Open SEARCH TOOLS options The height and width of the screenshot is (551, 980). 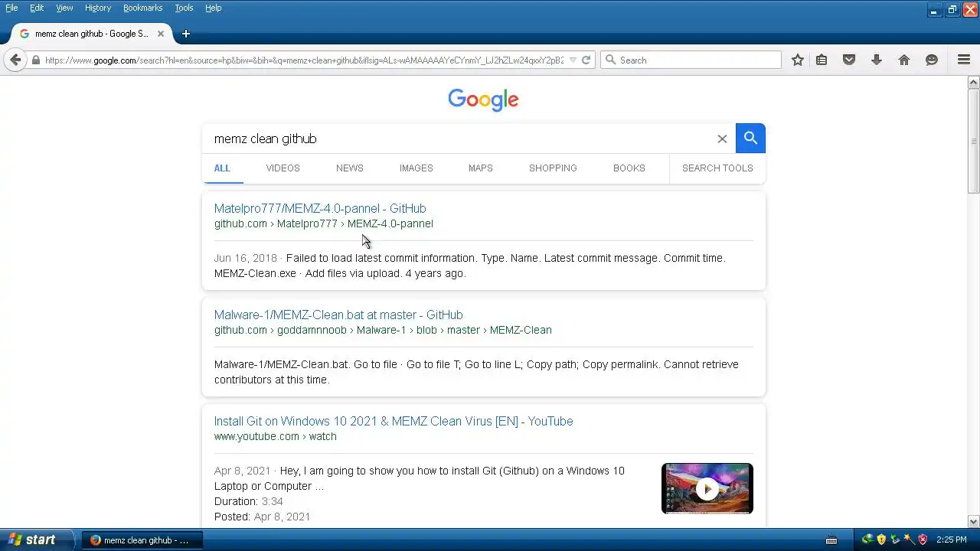[717, 168]
